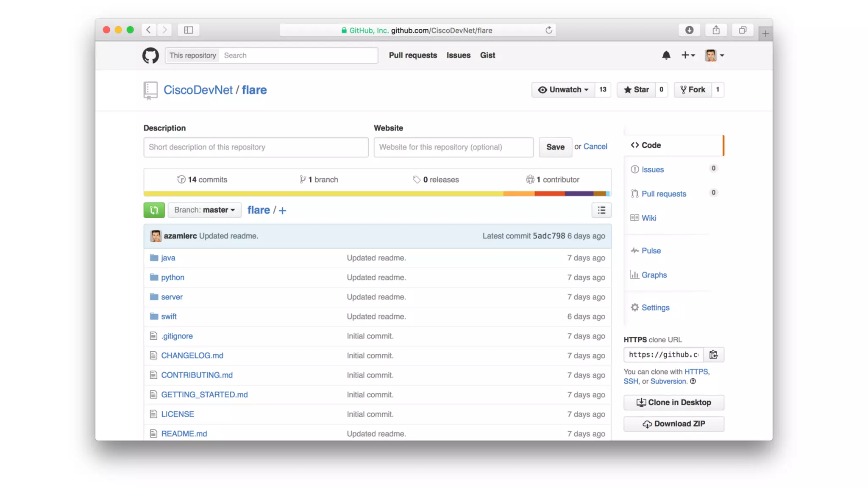
Task: Open the python folder
Action: click(x=172, y=277)
